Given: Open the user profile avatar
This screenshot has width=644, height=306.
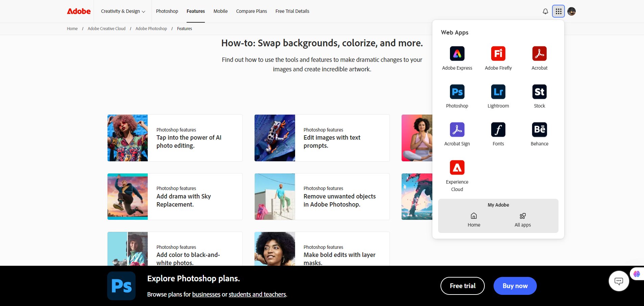Looking at the screenshot, I should pos(571,11).
